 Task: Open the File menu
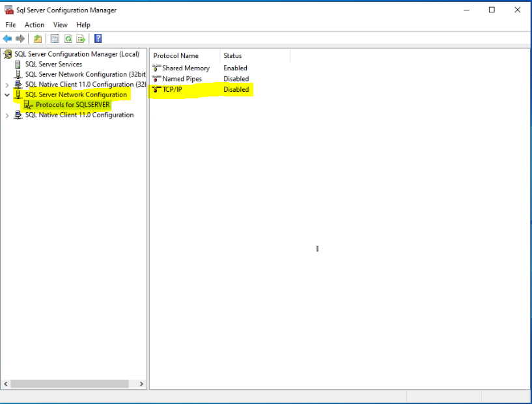coord(10,25)
